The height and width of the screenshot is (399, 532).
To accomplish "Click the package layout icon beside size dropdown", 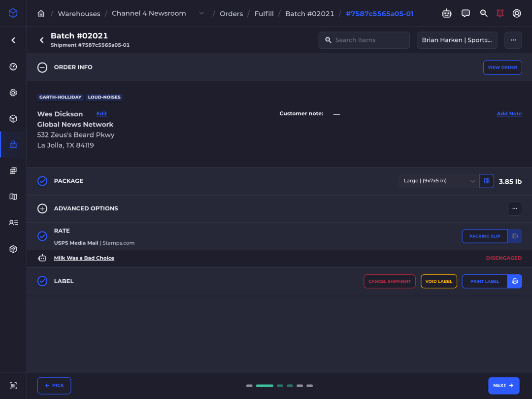I will click(x=487, y=181).
